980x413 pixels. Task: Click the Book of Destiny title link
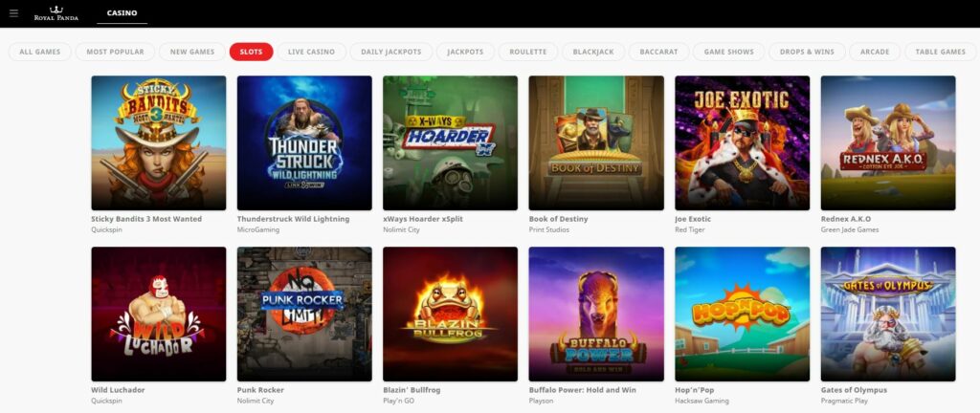(558, 219)
